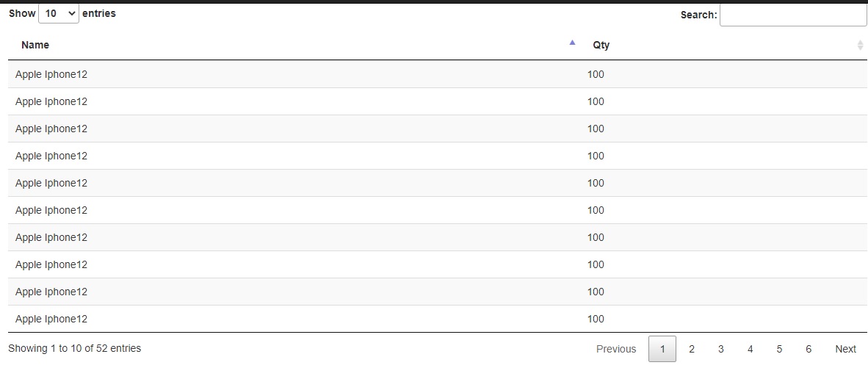Go to page 5

pyautogui.click(x=779, y=349)
